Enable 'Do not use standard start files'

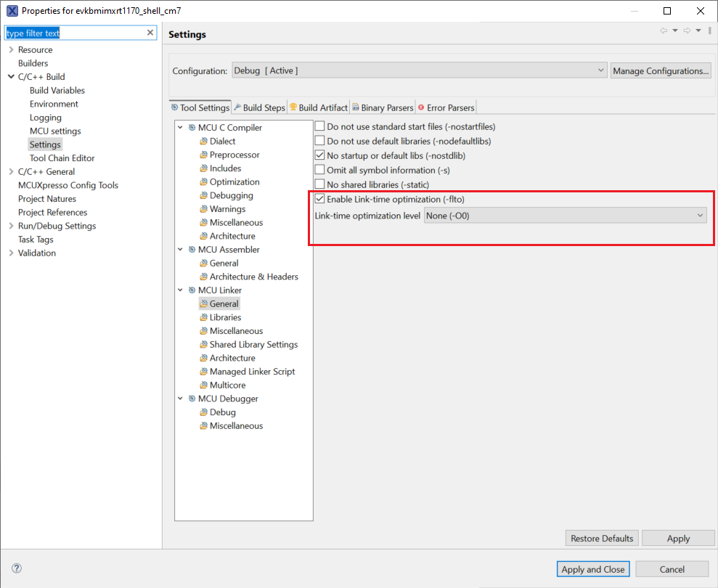point(319,127)
